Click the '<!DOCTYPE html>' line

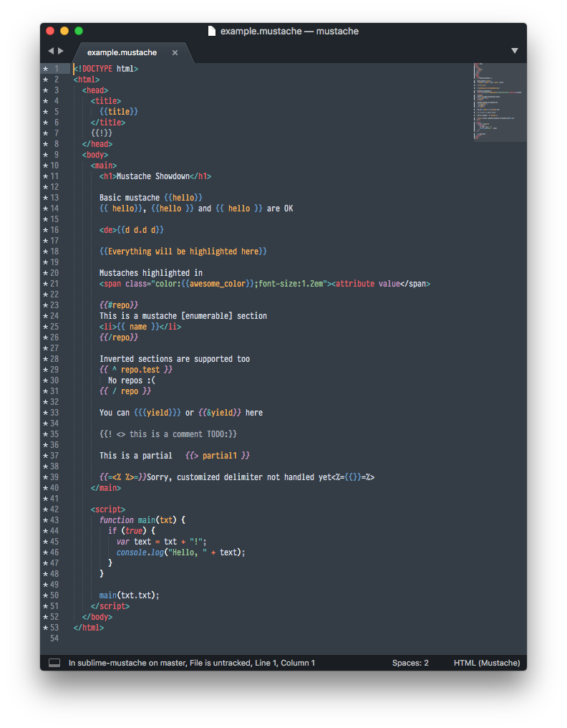click(106, 69)
